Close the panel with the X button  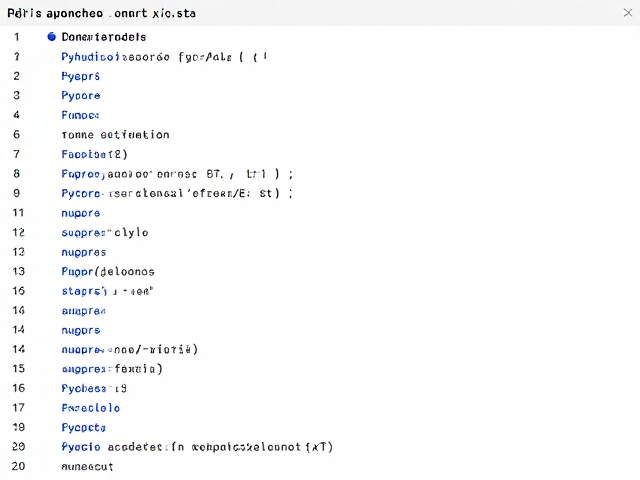(x=628, y=13)
